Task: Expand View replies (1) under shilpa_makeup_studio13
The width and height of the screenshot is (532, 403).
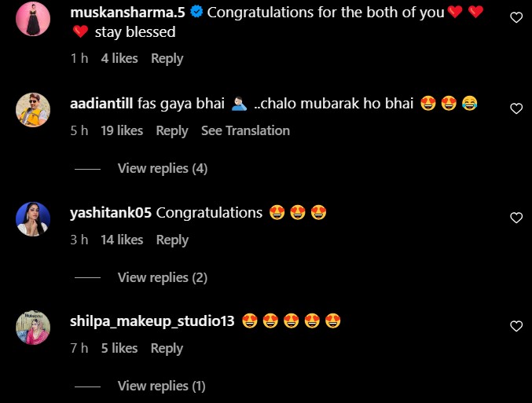Action: (161, 386)
